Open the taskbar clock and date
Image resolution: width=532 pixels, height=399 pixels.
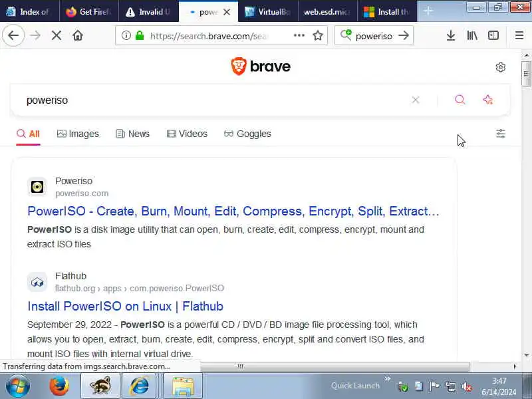pyautogui.click(x=499, y=386)
